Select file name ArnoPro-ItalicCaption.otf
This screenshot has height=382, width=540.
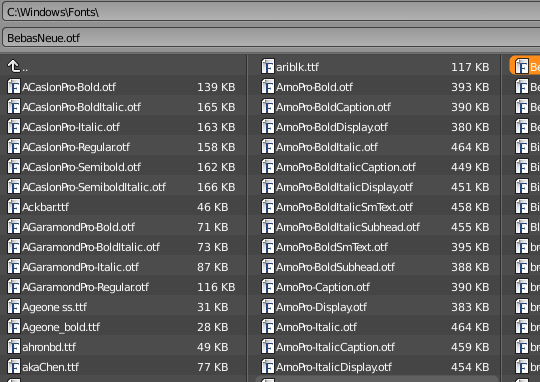(335, 347)
